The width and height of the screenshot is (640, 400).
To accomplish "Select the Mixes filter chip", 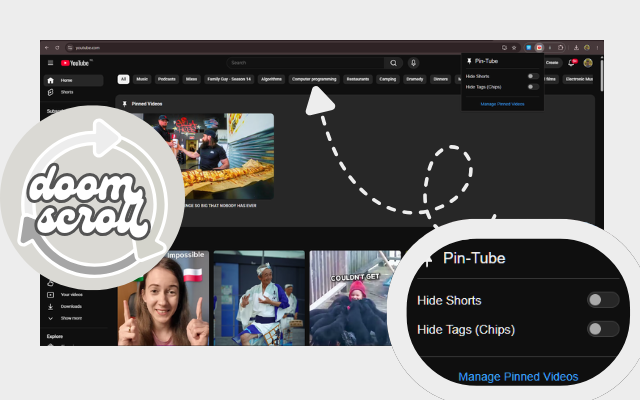I will [x=191, y=79].
